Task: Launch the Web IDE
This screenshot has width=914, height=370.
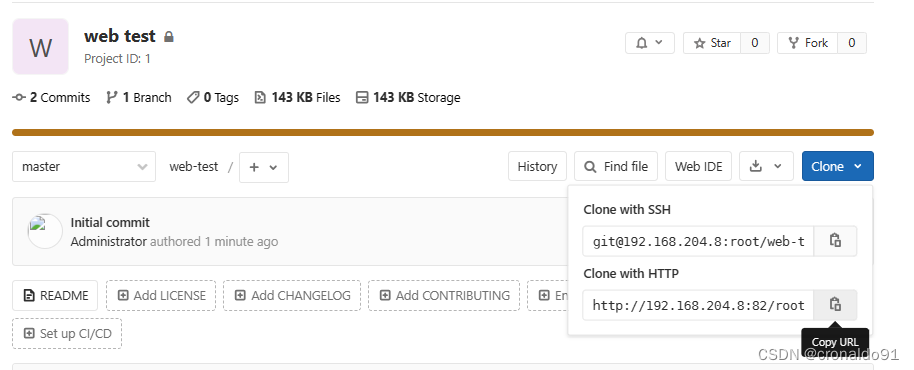Action: click(x=698, y=167)
